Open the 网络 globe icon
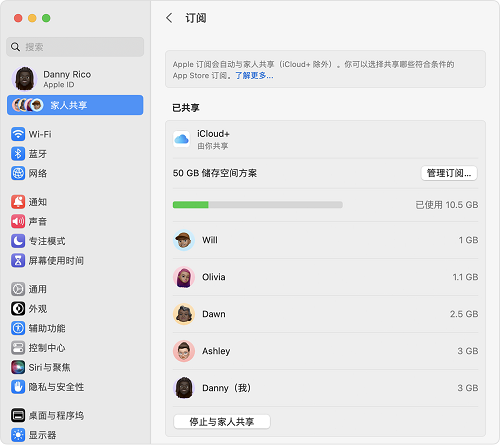500x445 pixels. pyautogui.click(x=18, y=173)
